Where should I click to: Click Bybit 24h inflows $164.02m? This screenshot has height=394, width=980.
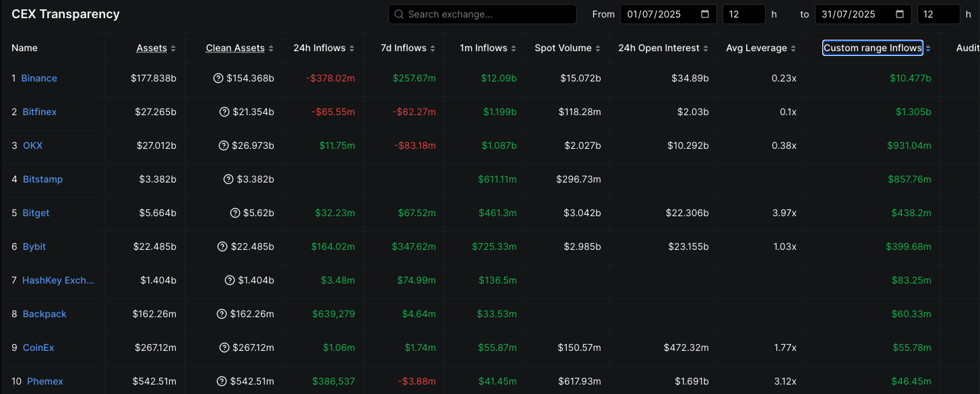(333, 247)
